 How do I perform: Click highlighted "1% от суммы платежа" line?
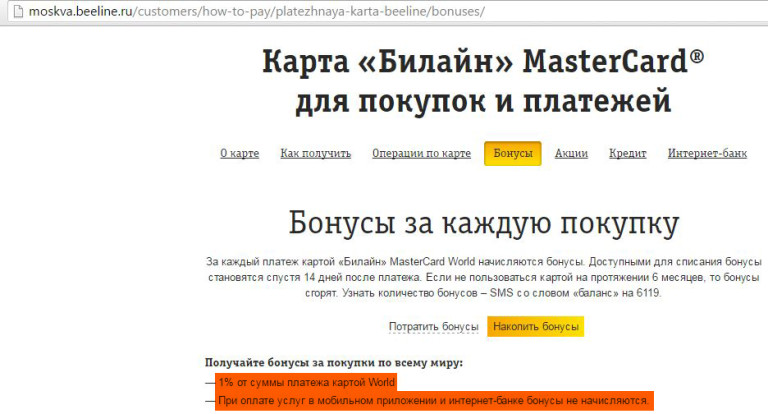coord(307,382)
